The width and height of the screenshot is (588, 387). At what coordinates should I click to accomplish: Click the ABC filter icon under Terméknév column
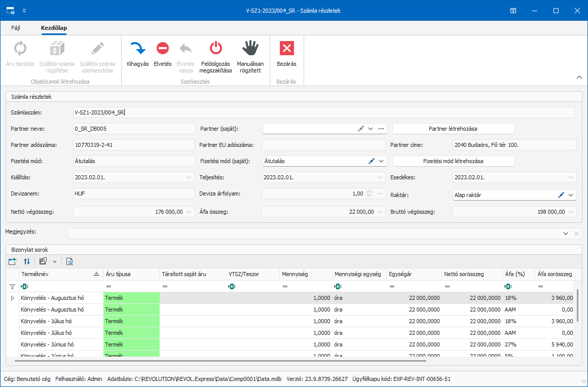(24, 287)
